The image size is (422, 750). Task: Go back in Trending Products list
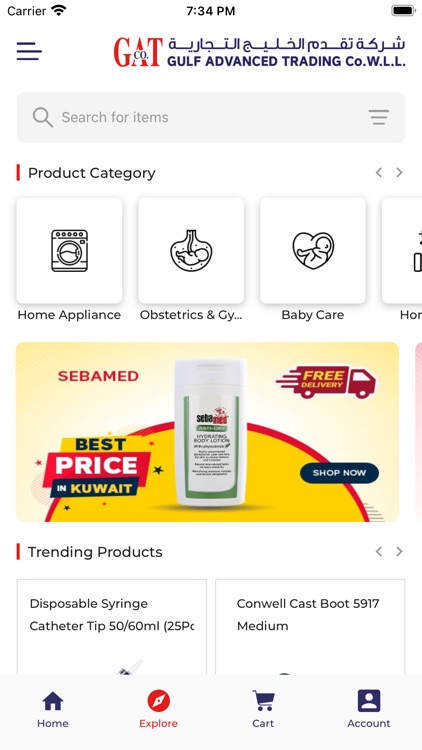pyautogui.click(x=378, y=551)
